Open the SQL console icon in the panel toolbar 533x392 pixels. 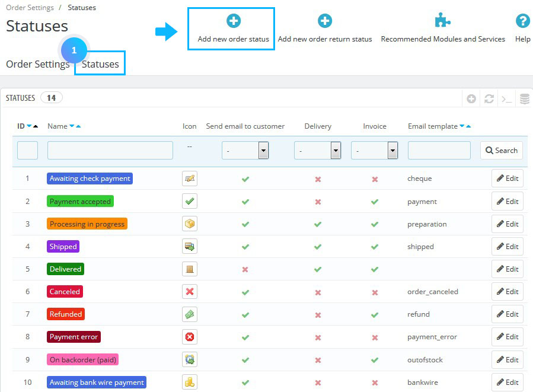506,98
